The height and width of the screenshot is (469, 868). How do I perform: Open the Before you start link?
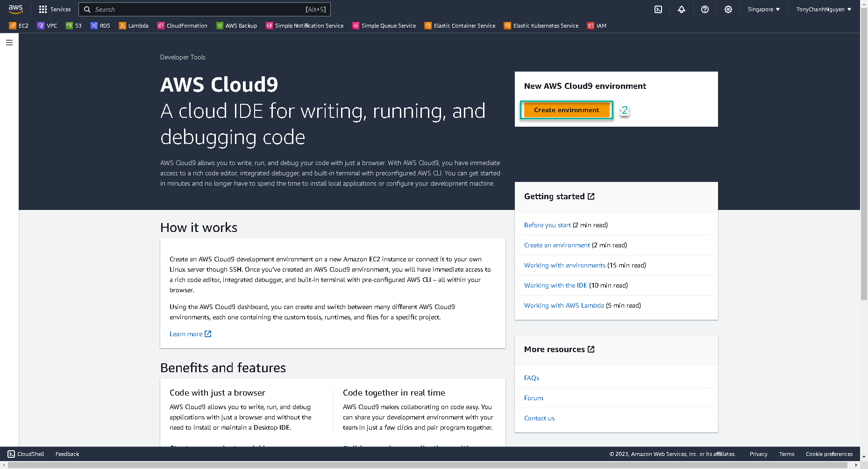pyautogui.click(x=547, y=225)
